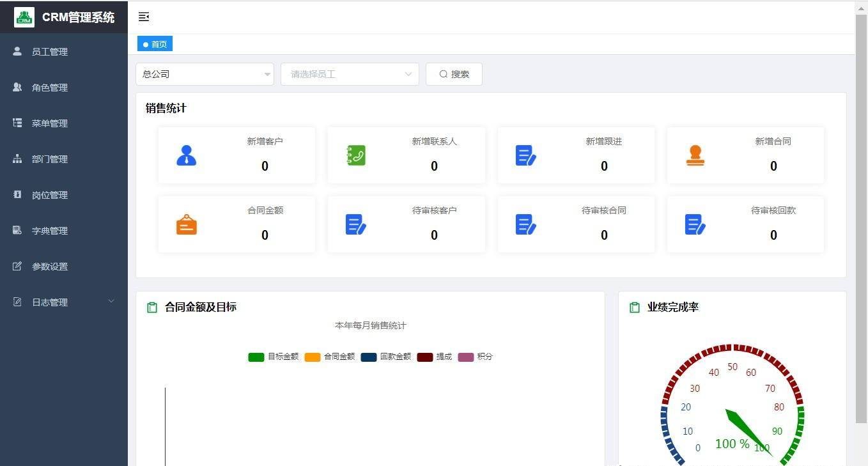Click the 岗位管理 badge icon
The image size is (868, 466).
[17, 194]
